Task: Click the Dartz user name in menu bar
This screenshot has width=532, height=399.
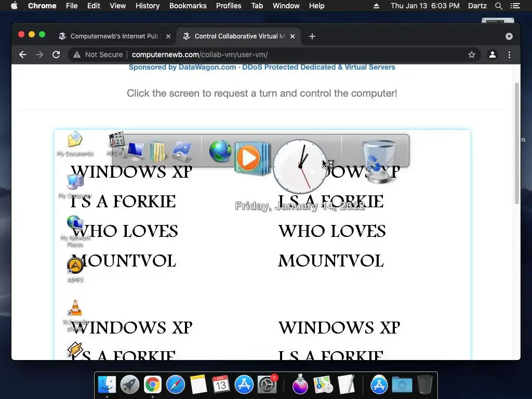Action: click(477, 6)
